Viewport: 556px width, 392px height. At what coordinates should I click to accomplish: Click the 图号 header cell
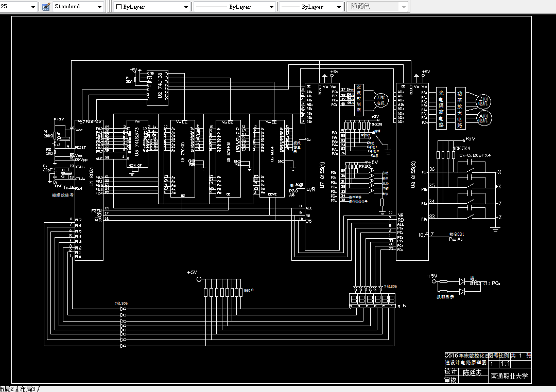[x=494, y=355]
